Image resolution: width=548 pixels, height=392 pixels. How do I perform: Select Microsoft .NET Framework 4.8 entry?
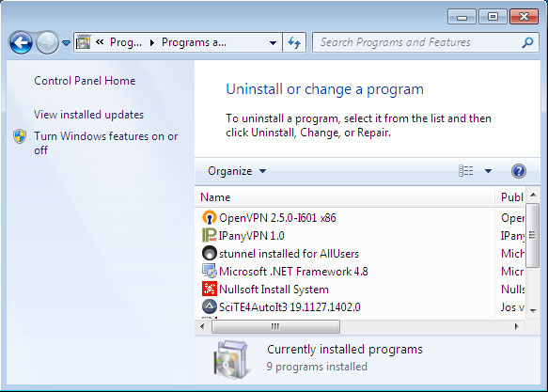pyautogui.click(x=293, y=271)
